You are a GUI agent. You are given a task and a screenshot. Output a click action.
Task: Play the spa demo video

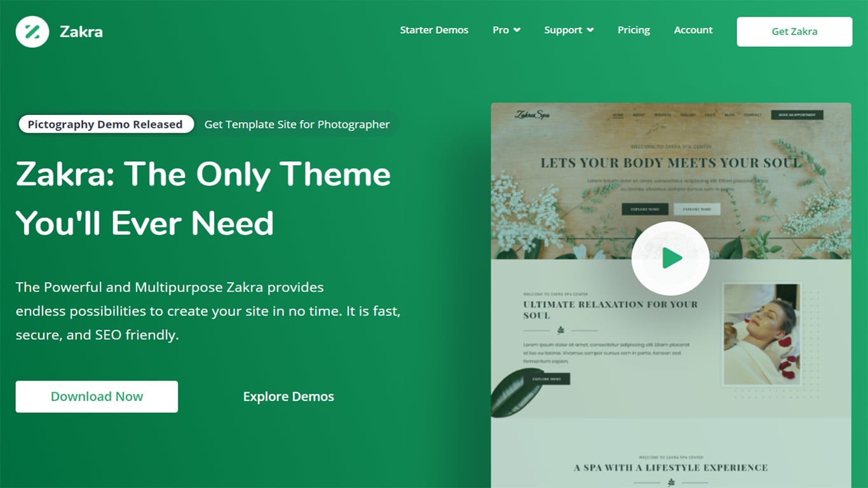pos(670,257)
